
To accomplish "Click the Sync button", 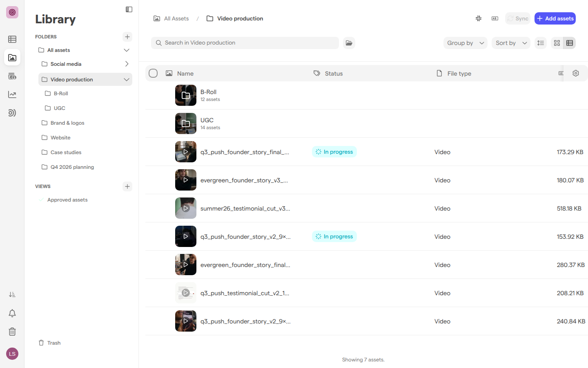I will point(518,18).
